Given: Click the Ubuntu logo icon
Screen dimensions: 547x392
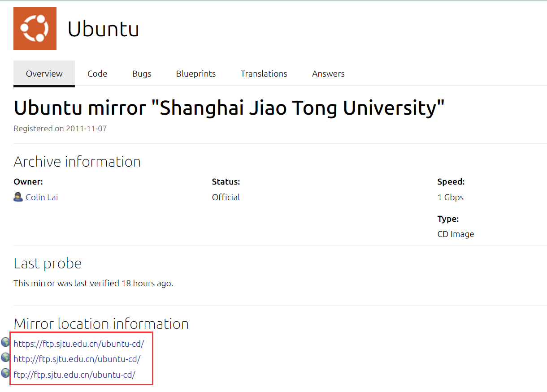Looking at the screenshot, I should click(x=35, y=29).
